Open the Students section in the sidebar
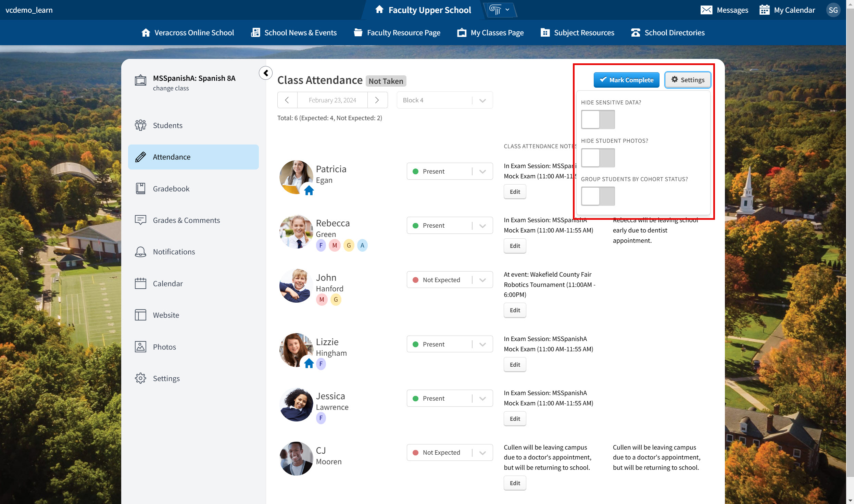Image resolution: width=854 pixels, height=504 pixels. 167,125
